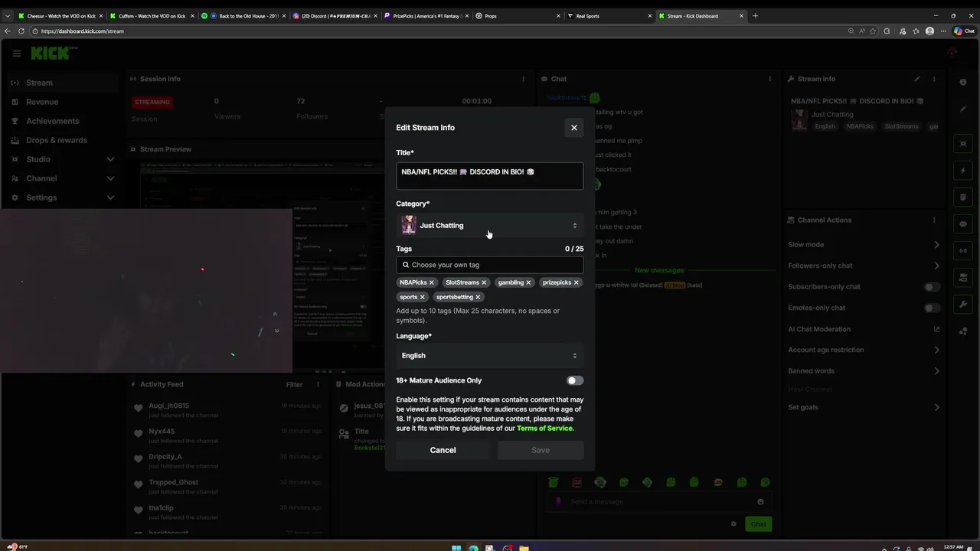
Task: Remove the prizepicks tag
Action: (x=577, y=282)
